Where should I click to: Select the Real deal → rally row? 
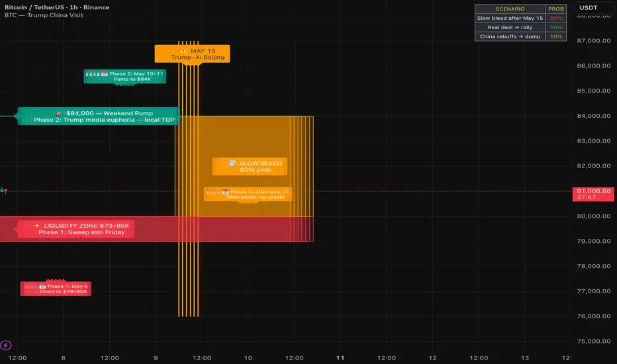coord(520,27)
